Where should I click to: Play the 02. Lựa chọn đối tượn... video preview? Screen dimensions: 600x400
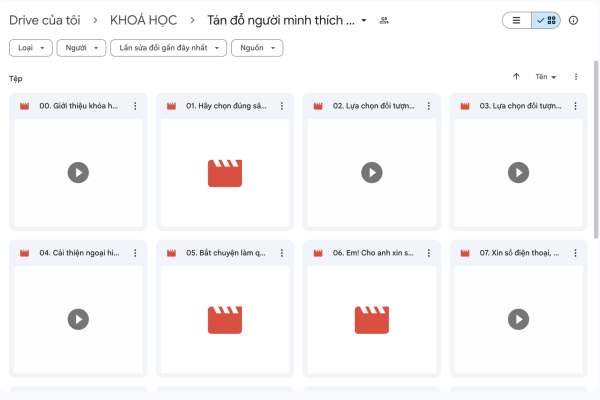point(372,173)
